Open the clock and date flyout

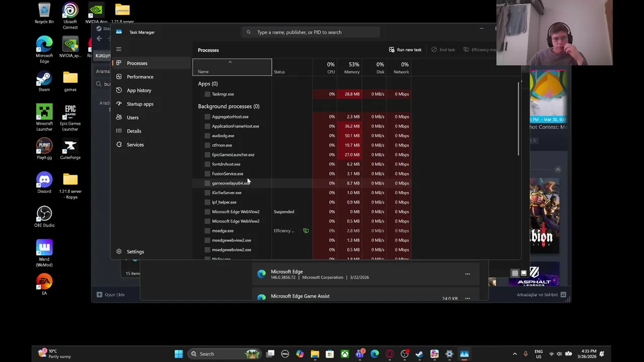click(x=586, y=354)
